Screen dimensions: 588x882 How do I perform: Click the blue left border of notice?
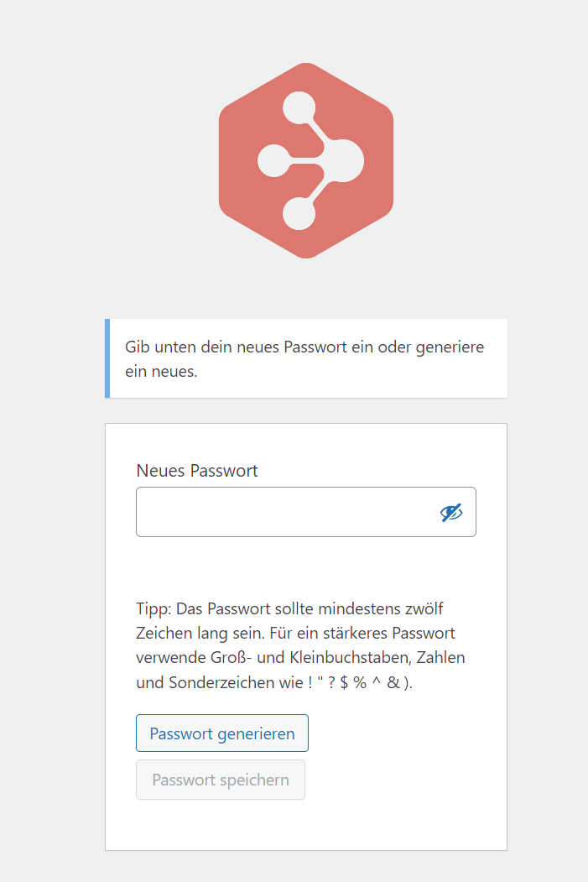(107, 358)
